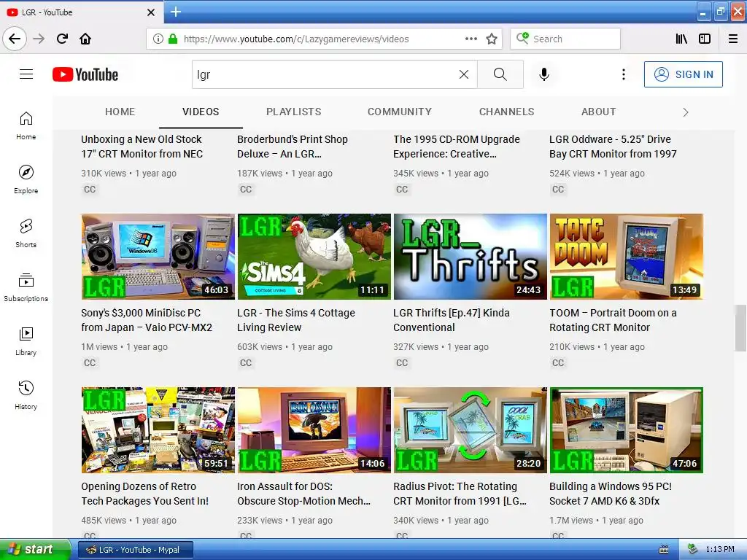Open the browser hamburger menu
The image size is (747, 560).
tap(733, 39)
